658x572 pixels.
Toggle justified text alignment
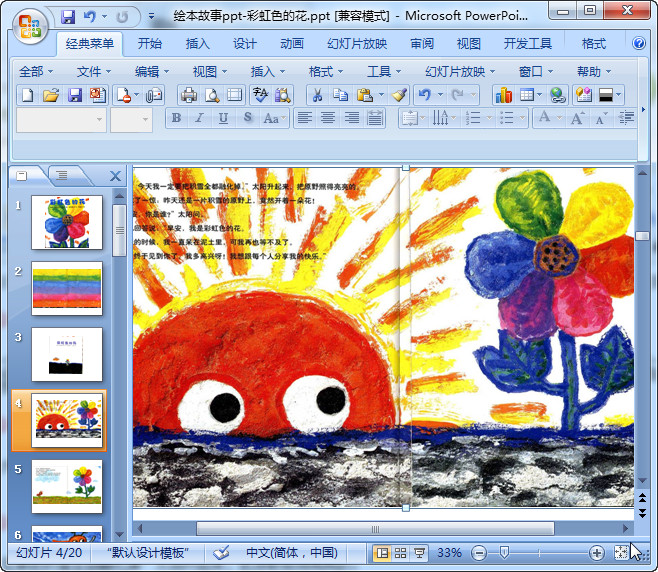click(375, 118)
